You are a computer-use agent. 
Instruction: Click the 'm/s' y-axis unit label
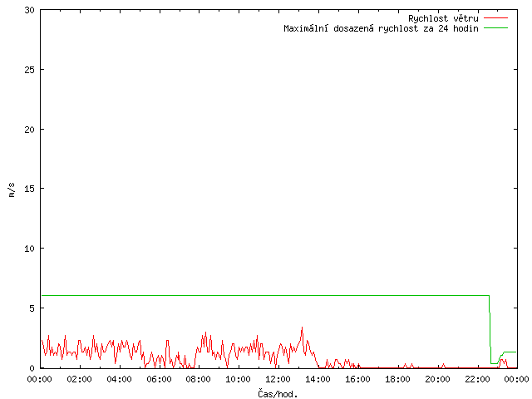pyautogui.click(x=12, y=190)
